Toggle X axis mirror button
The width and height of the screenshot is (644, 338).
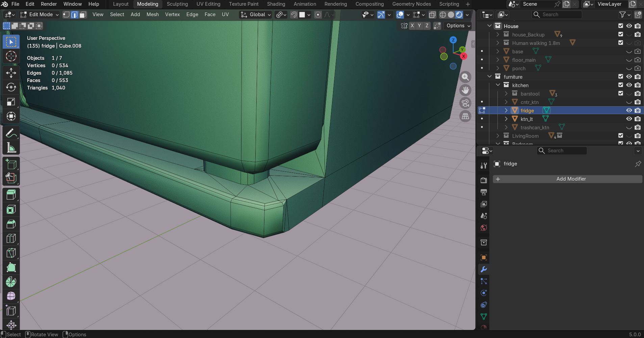click(x=412, y=26)
